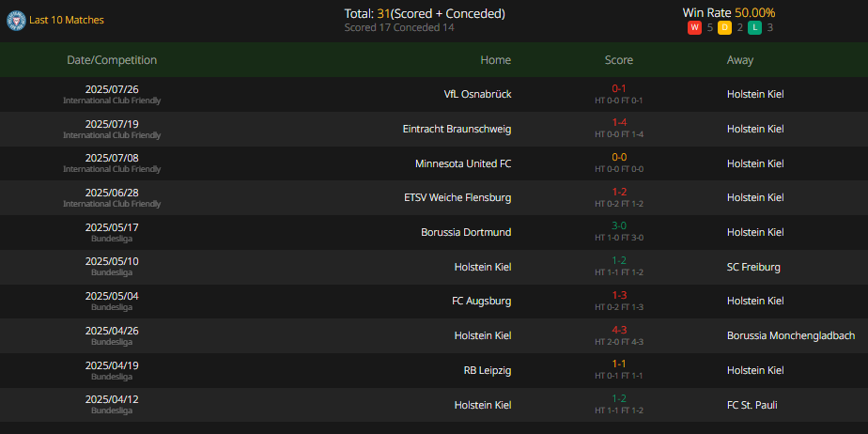The image size is (868, 434).
Task: Click the red W wins badge
Action: pos(694,27)
